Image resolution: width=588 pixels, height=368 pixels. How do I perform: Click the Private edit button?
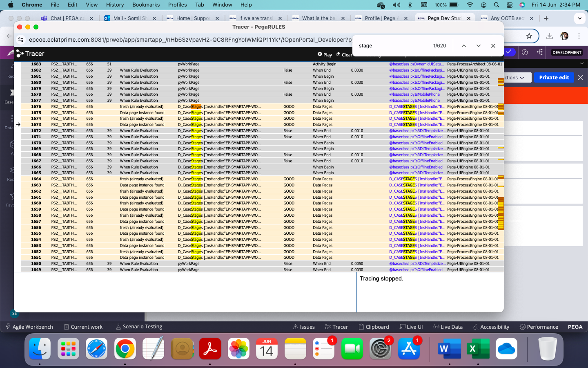coord(554,77)
